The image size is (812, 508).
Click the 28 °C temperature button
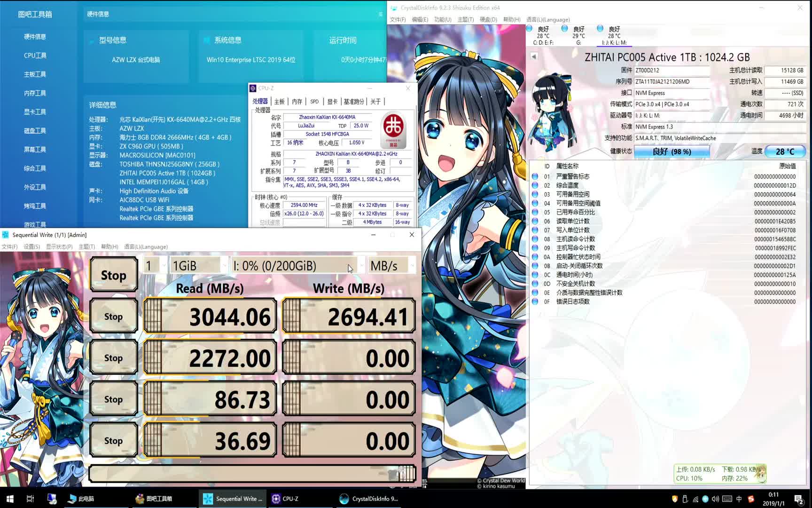pos(785,151)
